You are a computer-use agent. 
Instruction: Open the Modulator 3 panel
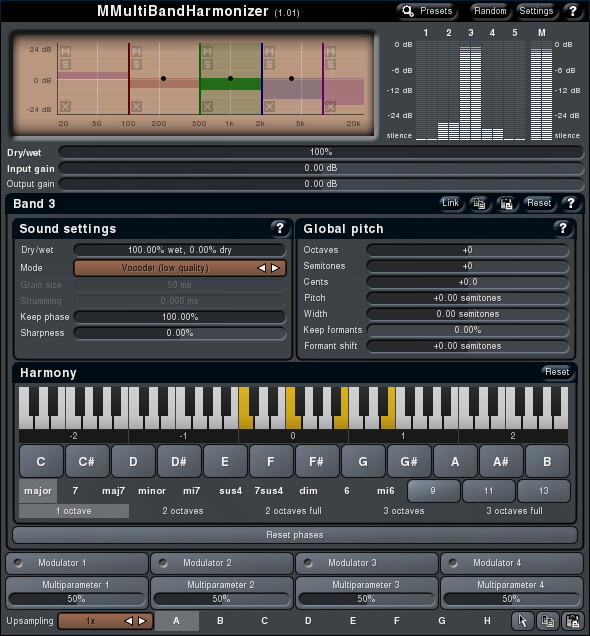(x=367, y=563)
